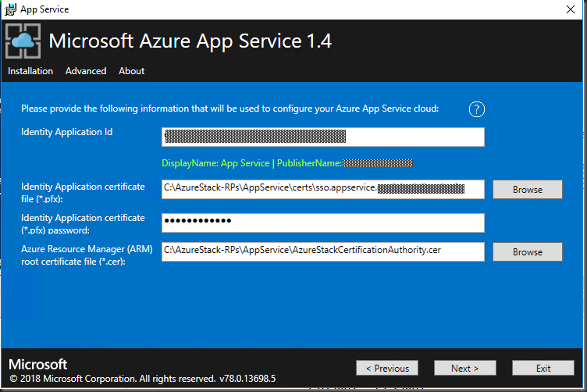
Task: Open the Advanced menu
Action: pos(86,71)
